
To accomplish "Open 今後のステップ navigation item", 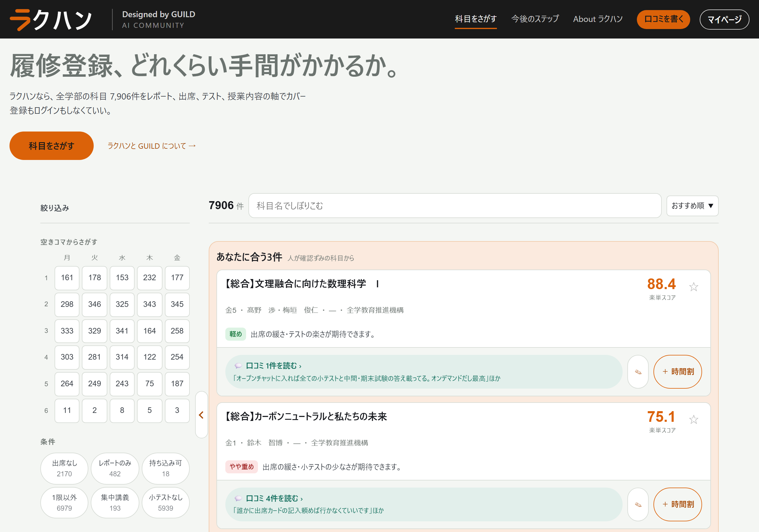I will [535, 19].
